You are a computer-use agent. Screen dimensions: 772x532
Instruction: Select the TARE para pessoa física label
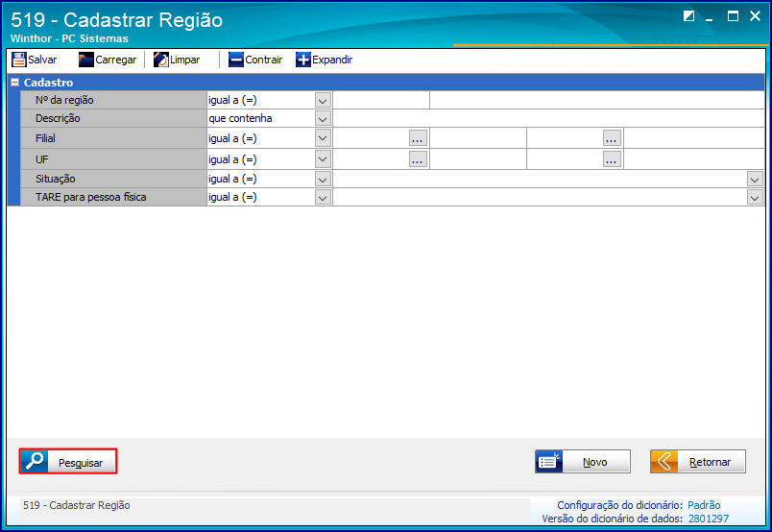tap(90, 197)
